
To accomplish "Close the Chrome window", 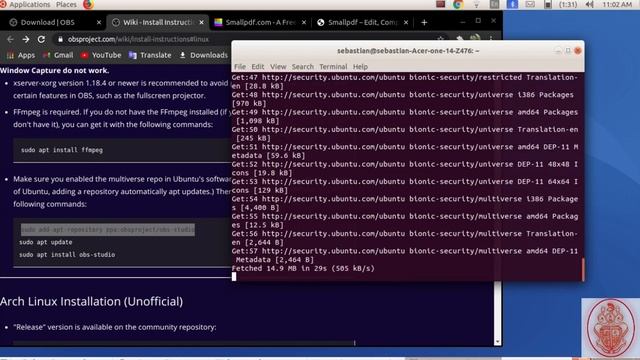I will 493,21.
